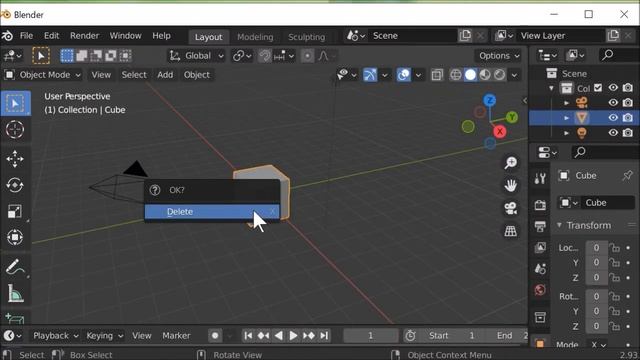Switch to the Modeling workspace tab

pyautogui.click(x=255, y=37)
